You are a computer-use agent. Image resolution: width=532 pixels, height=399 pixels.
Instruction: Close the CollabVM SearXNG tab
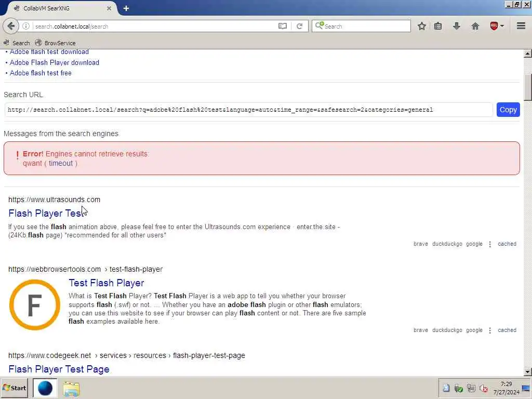tap(109, 8)
